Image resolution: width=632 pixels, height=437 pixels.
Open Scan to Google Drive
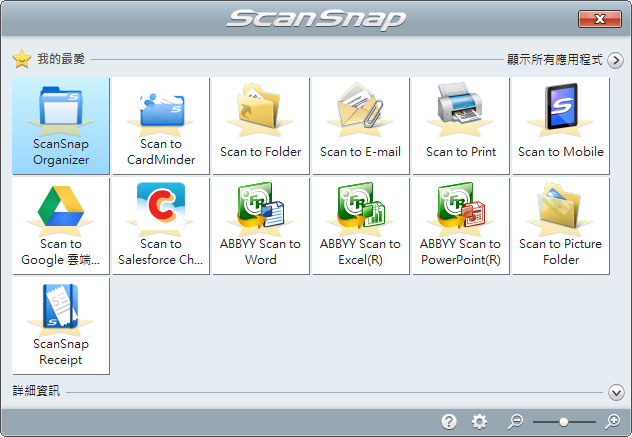point(61,225)
